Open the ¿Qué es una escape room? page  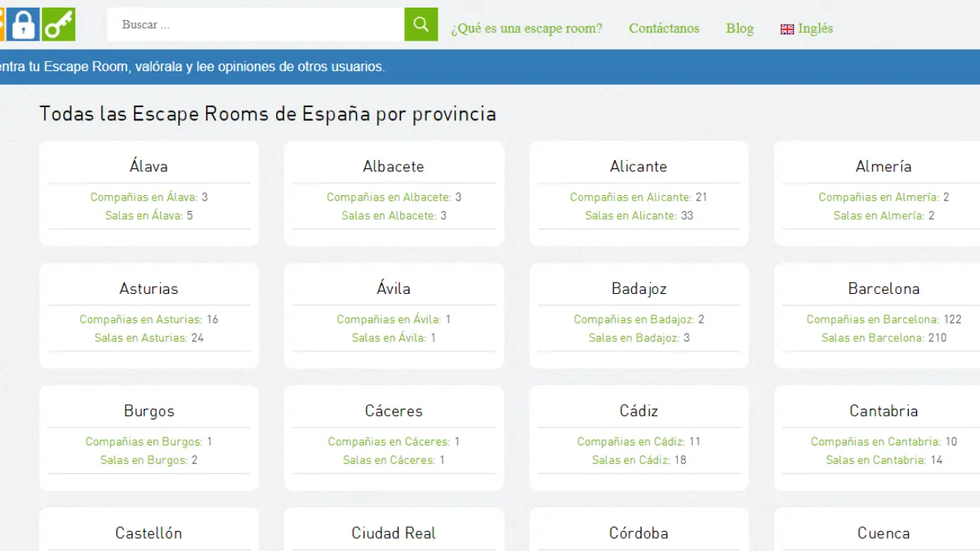click(526, 28)
